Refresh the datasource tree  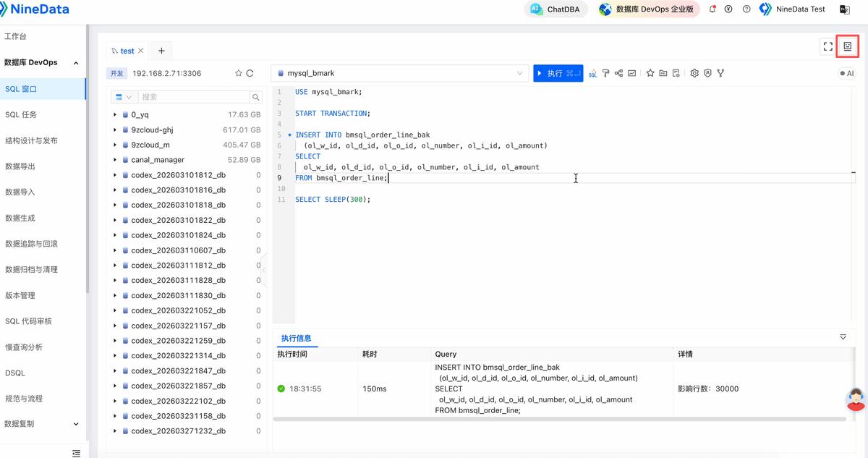(250, 73)
